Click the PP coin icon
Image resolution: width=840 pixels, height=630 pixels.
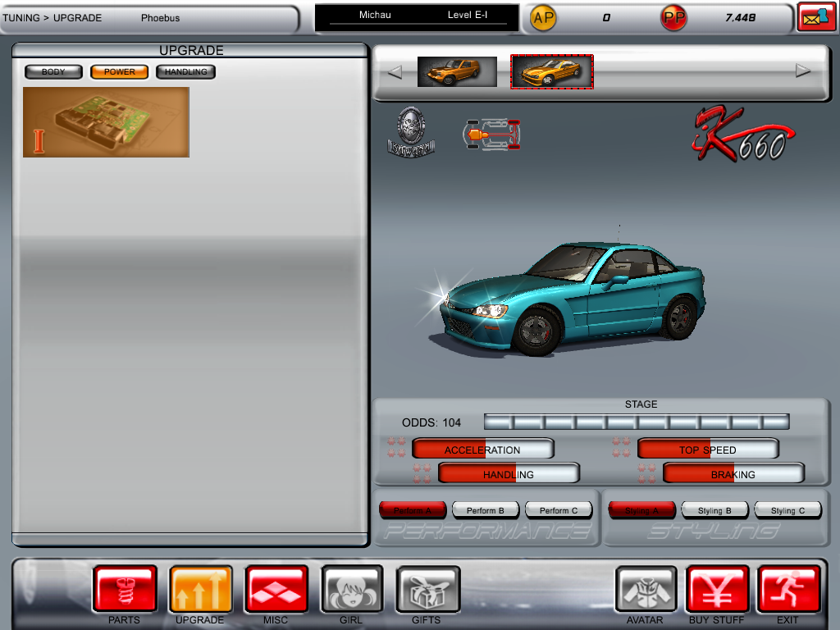[674, 18]
